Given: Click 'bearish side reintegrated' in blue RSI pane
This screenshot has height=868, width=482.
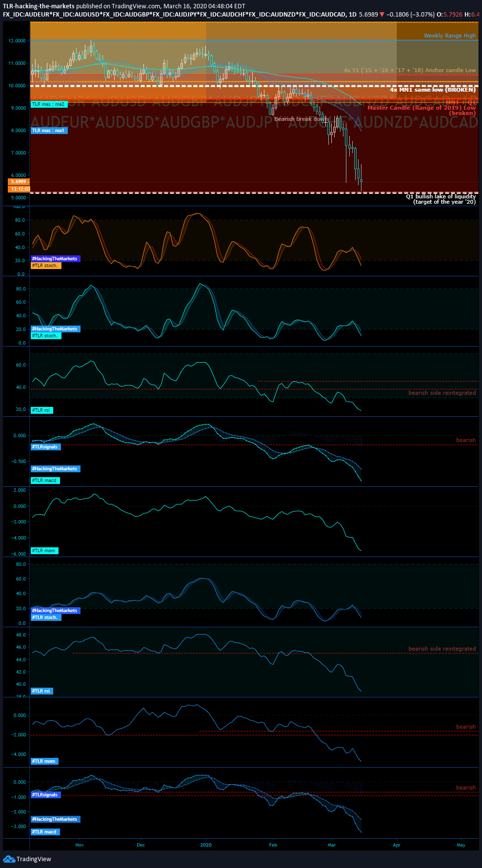Looking at the screenshot, I should coord(442,649).
